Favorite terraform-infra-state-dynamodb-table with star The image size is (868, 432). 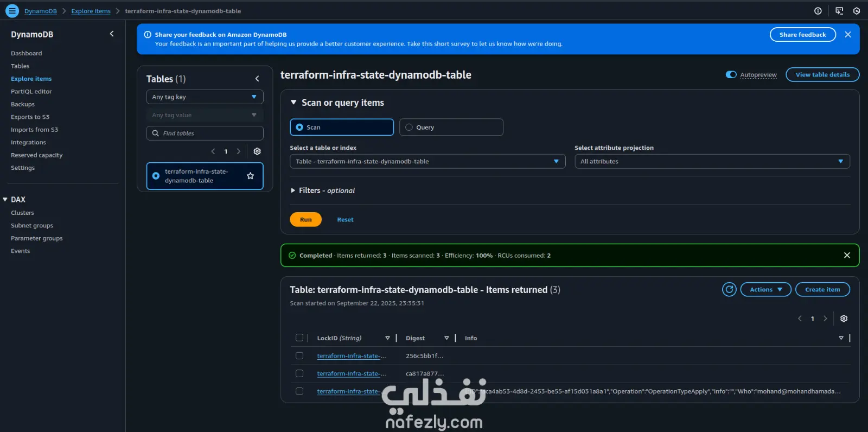click(x=250, y=176)
